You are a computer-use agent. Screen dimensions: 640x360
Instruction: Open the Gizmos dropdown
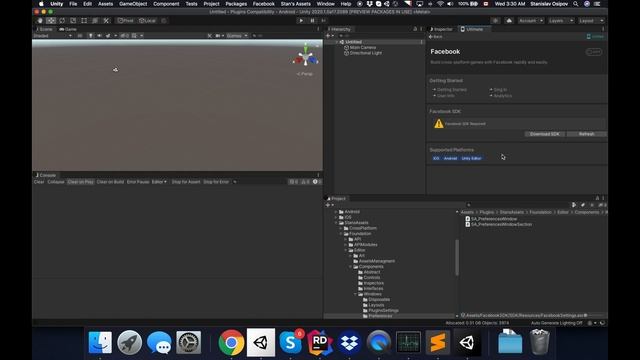237,36
